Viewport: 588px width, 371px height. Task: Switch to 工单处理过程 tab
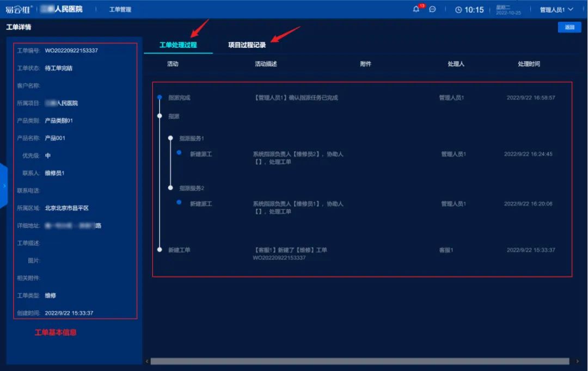coord(178,45)
